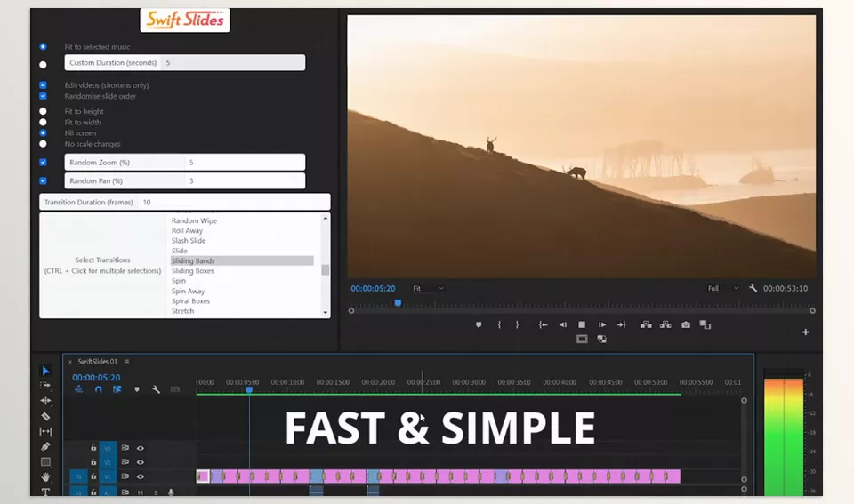This screenshot has height=504, width=854.
Task: Toggle Safe Margins icon
Action: [x=582, y=339]
